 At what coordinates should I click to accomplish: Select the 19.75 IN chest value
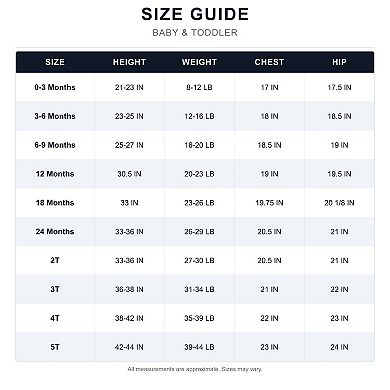pos(269,203)
